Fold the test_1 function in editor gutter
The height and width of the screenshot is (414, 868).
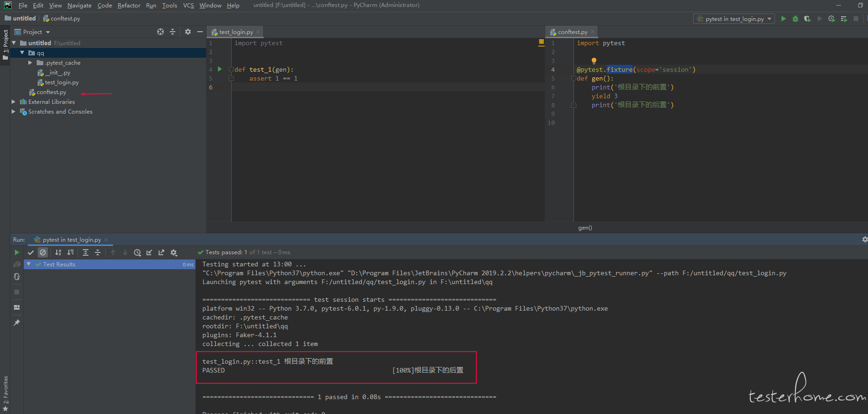click(x=231, y=69)
